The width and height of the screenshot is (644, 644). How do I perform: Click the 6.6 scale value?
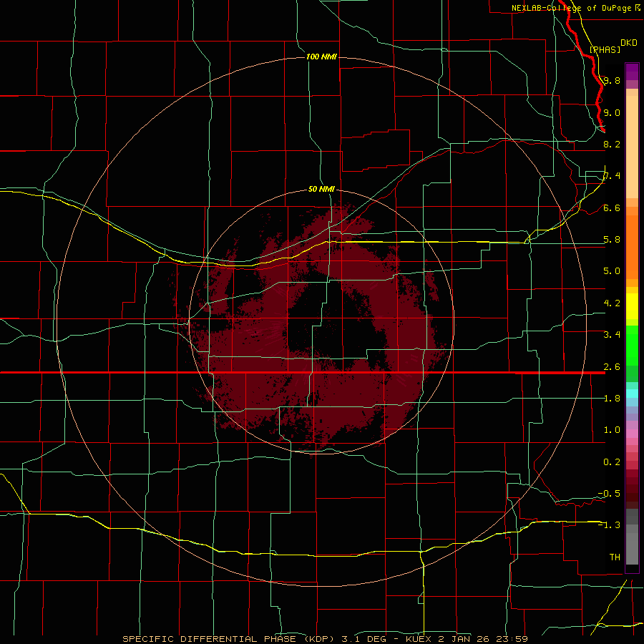click(612, 208)
